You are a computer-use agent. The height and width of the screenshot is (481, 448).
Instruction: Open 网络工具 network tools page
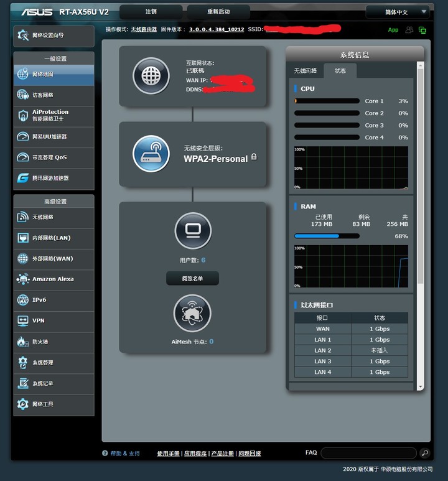(54, 404)
